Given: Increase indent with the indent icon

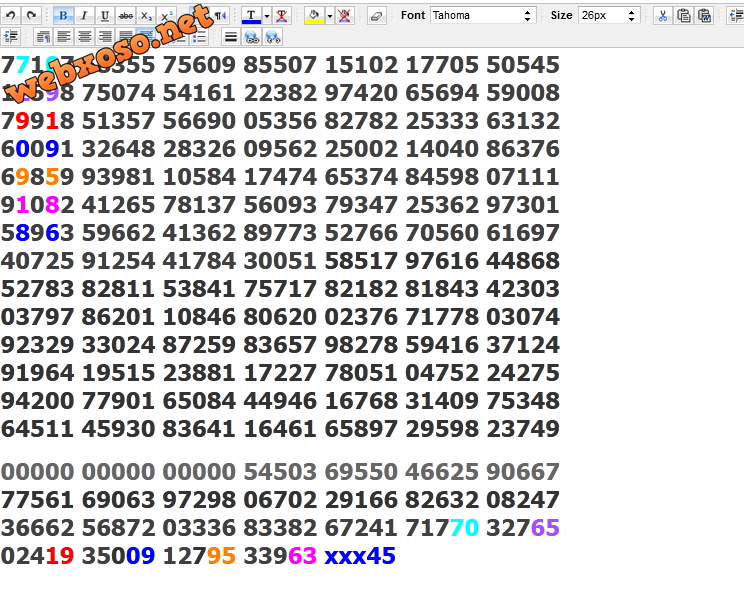Looking at the screenshot, I should tap(10, 37).
